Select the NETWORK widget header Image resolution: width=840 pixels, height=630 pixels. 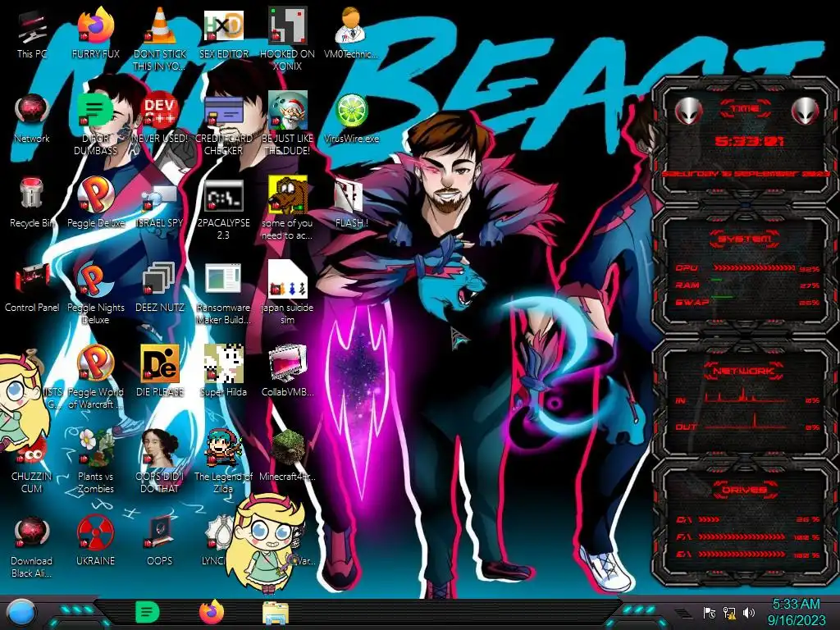click(743, 370)
